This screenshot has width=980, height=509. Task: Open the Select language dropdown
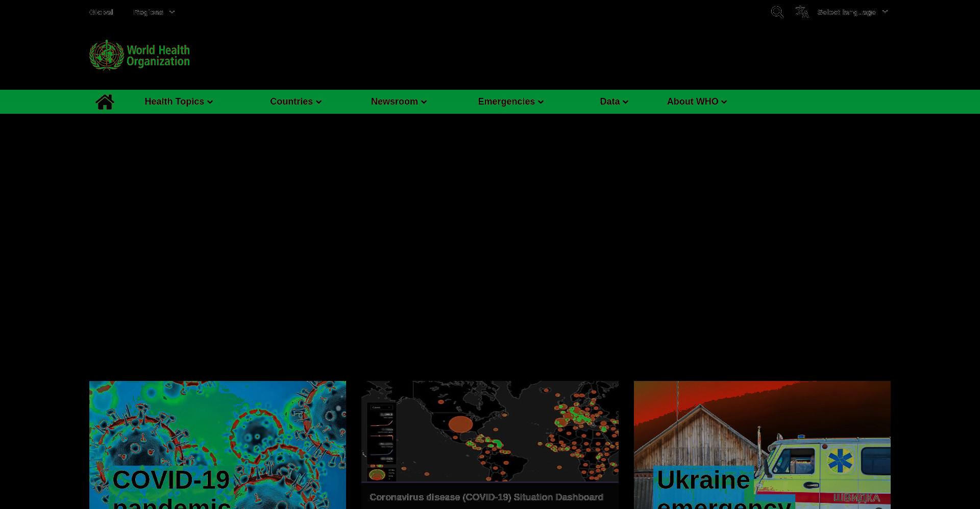[x=852, y=12]
